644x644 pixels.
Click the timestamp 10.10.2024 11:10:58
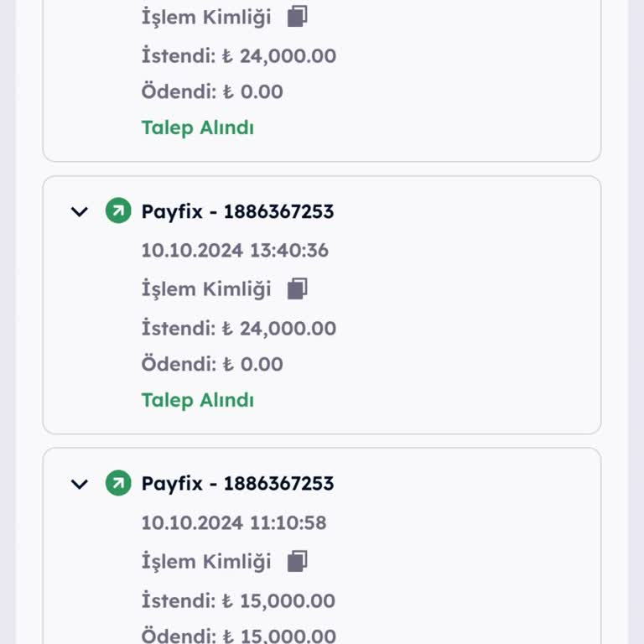234,523
